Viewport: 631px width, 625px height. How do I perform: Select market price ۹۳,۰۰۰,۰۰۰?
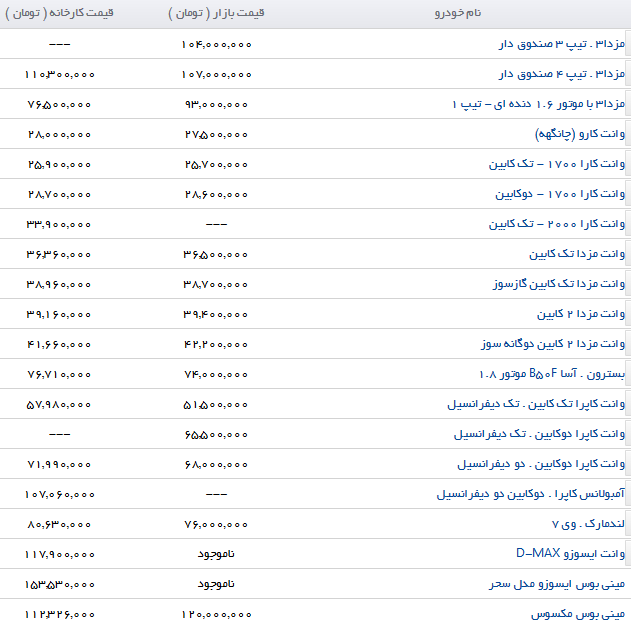pyautogui.click(x=217, y=105)
